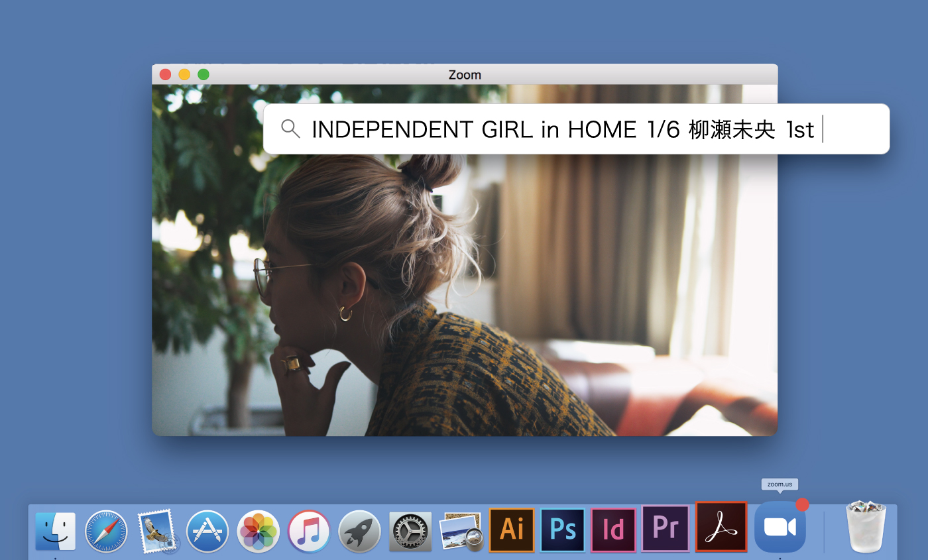Click the zoom.us icon in the Dock

[780, 527]
